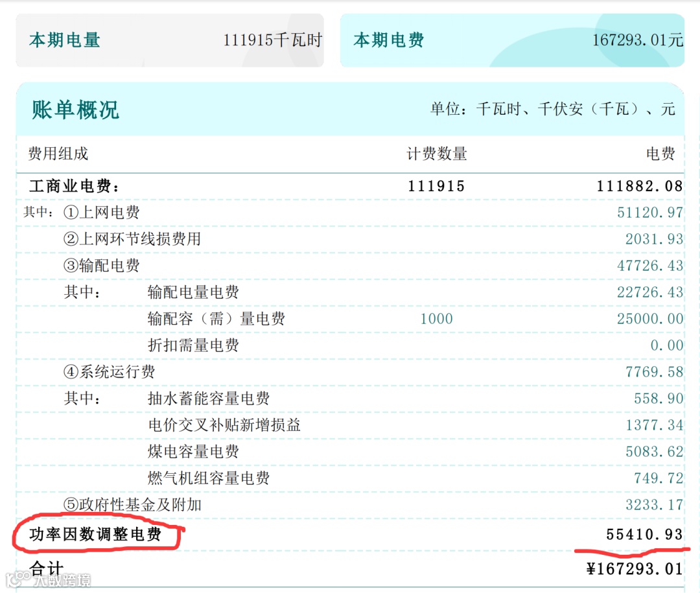Viewport: 700px width, 593px height.
Task: Click the 558.90 amount
Action: (659, 399)
